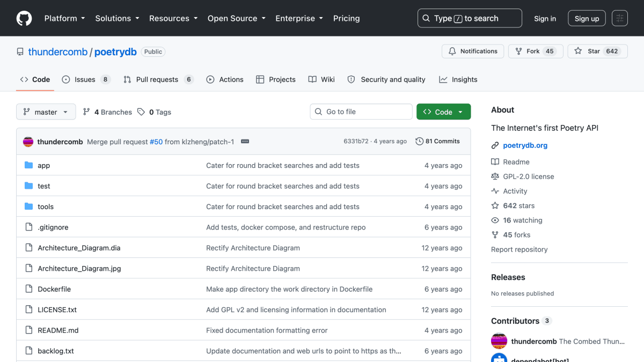Click Report repository link
Image resolution: width=644 pixels, height=362 pixels.
519,249
